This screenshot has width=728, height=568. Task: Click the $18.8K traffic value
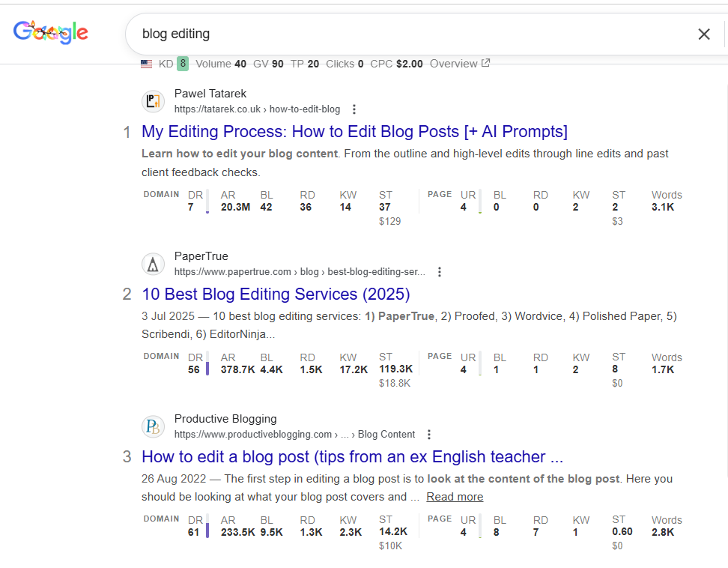(395, 384)
